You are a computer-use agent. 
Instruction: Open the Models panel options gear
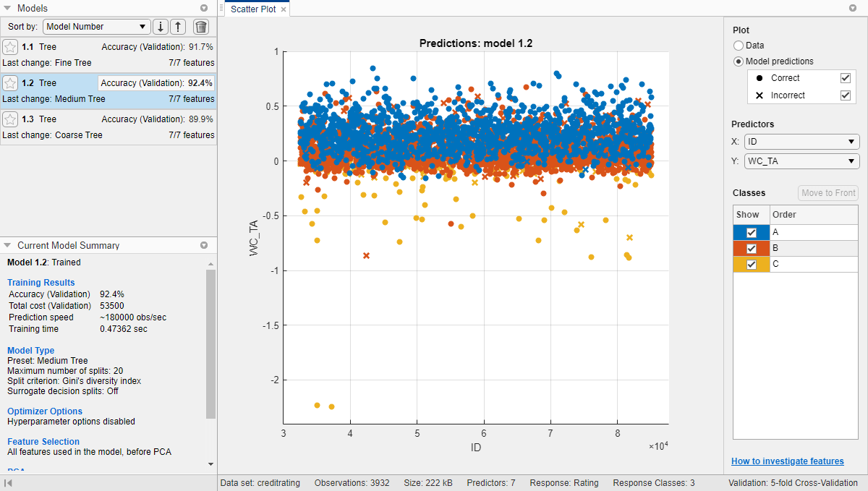[x=205, y=8]
